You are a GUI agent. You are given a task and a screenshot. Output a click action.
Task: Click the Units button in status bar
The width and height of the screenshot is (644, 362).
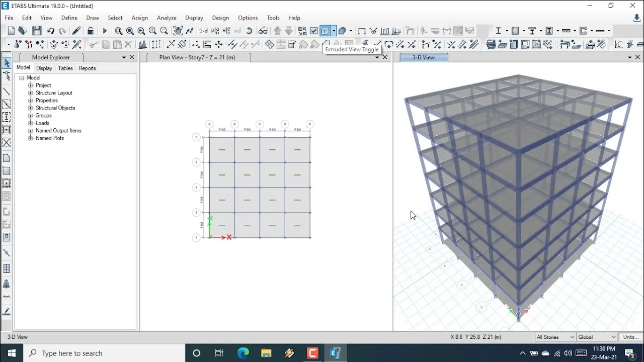(x=630, y=337)
